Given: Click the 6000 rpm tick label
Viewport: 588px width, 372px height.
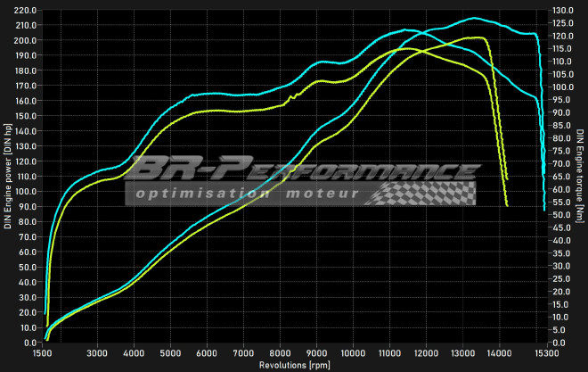Looking at the screenshot, I should 207,352.
